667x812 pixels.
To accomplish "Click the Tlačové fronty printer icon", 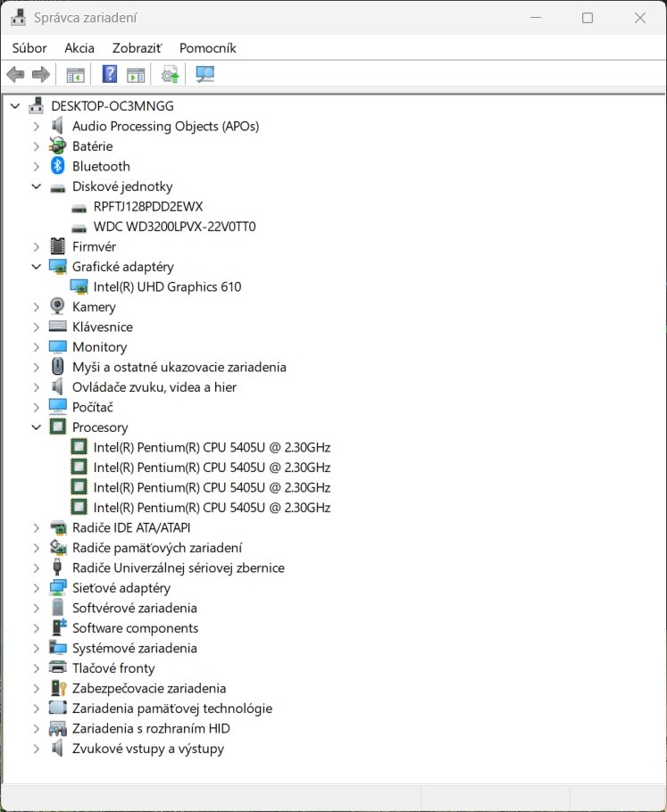I will click(57, 668).
